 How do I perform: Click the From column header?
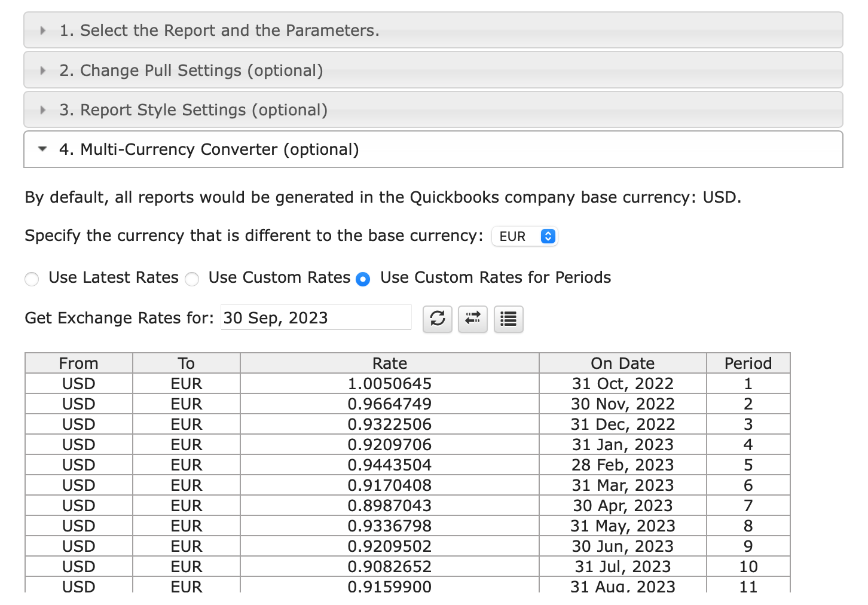78,363
